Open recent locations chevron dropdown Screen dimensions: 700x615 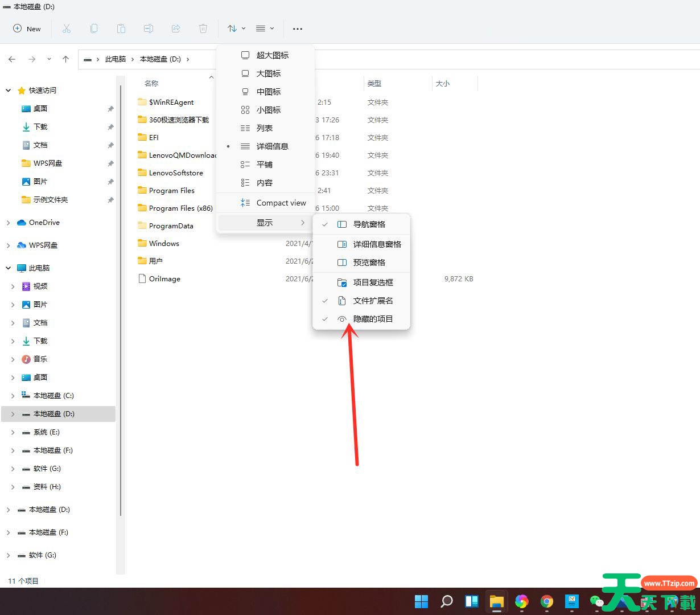coord(49,59)
